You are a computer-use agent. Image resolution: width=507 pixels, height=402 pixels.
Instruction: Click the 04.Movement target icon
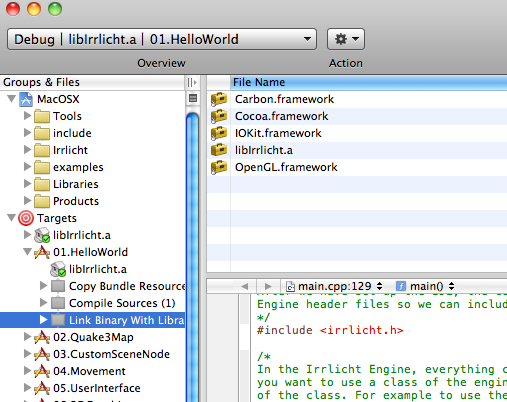coord(42,371)
